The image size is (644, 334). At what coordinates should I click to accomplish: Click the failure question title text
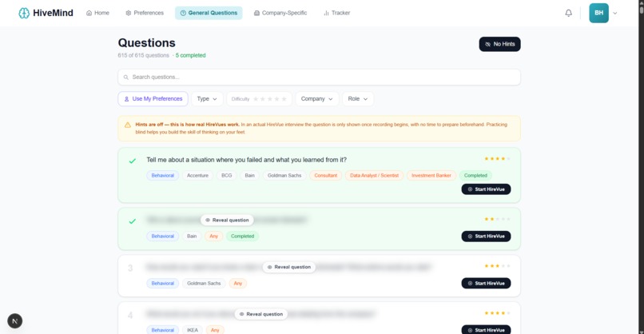[246, 160]
